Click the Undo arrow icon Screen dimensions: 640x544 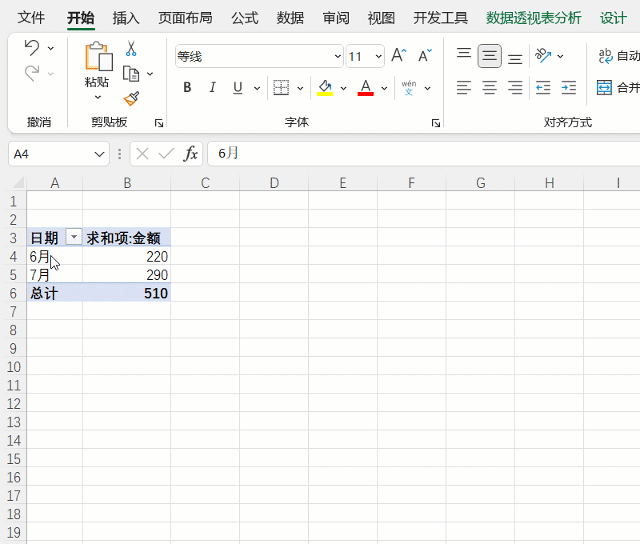pyautogui.click(x=32, y=48)
